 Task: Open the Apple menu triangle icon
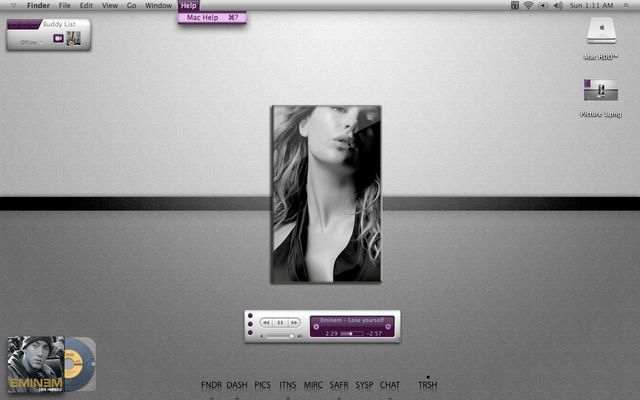13,5
